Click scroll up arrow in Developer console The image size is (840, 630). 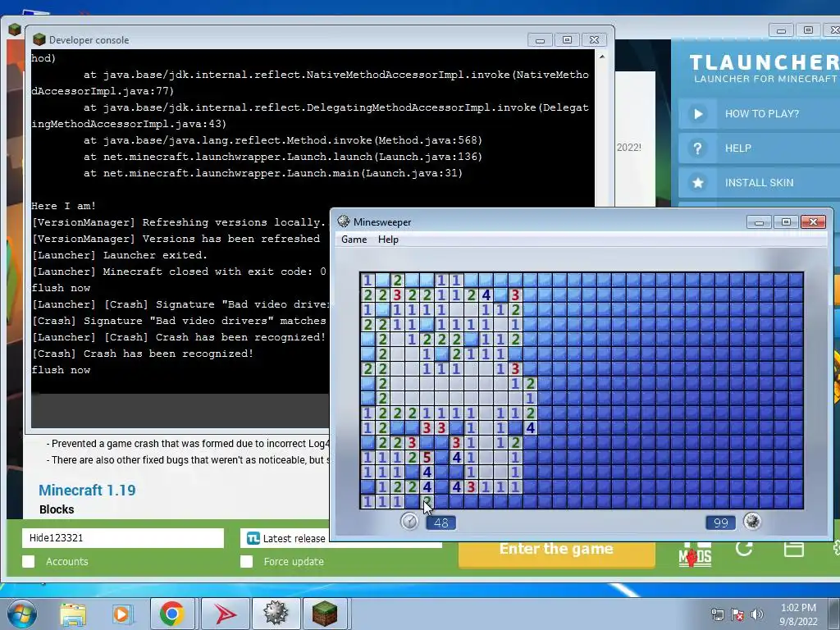click(x=602, y=57)
